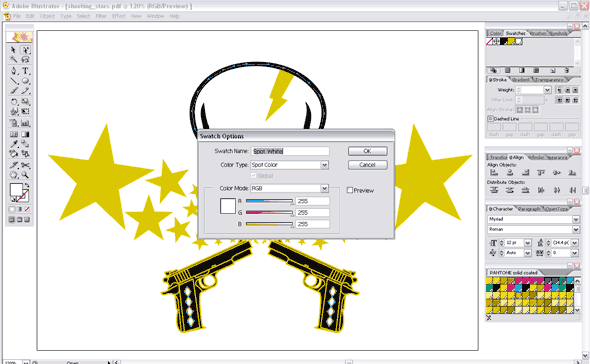
Task: Toggle the Dashed Line checkbox
Action: click(x=490, y=119)
